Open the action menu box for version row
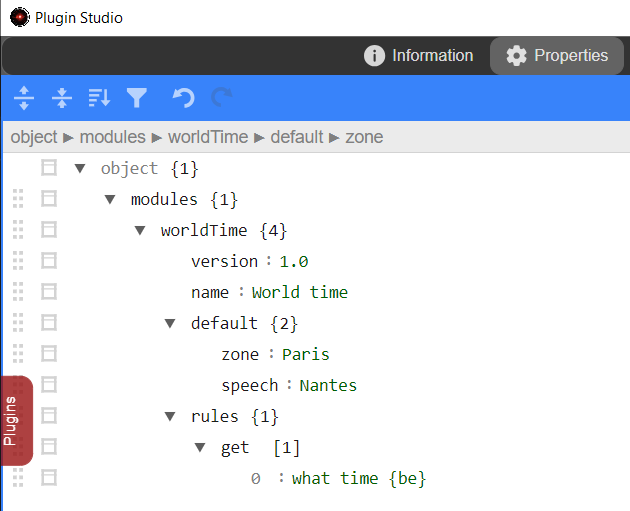 tap(49, 261)
